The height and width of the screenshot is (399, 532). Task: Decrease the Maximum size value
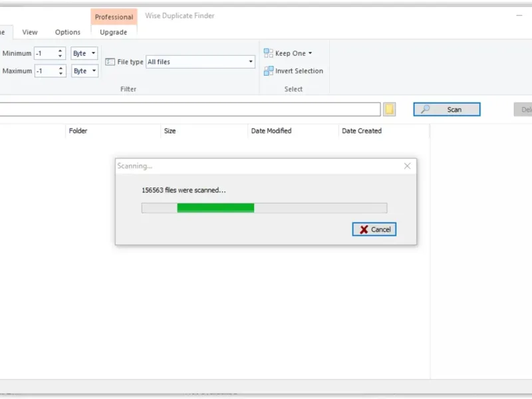[61, 74]
